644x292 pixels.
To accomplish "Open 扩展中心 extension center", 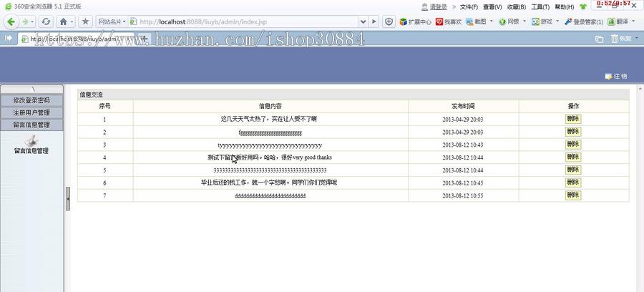I will [415, 21].
